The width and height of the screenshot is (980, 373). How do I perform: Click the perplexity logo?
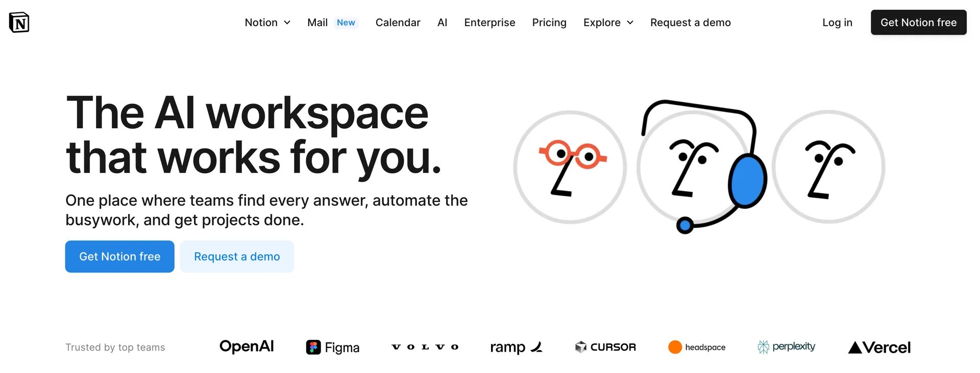[787, 347]
